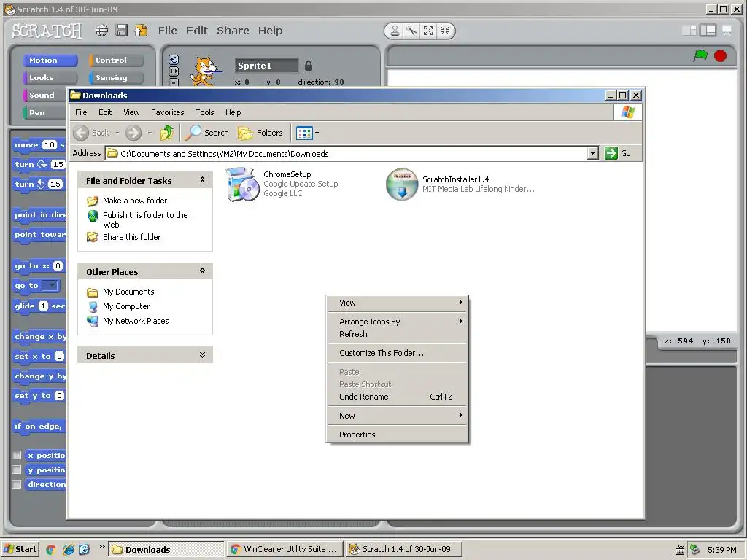Select the ChromeSetup file icon

[x=242, y=184]
